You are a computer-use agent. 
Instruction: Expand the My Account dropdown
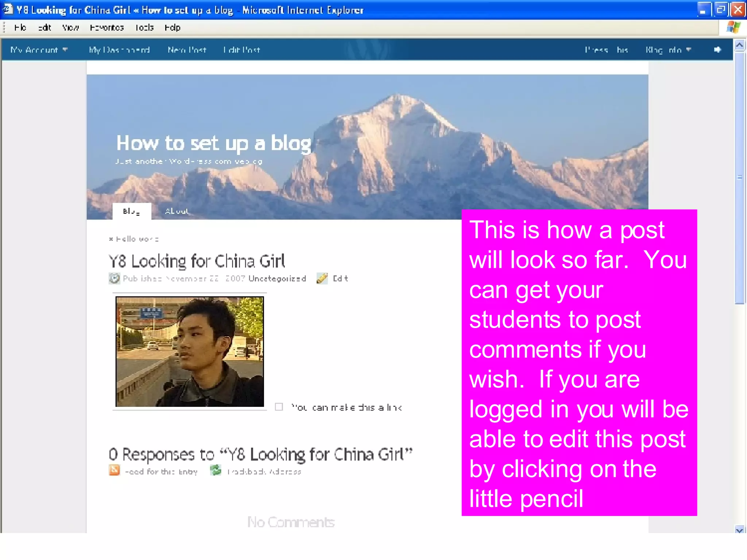point(39,50)
